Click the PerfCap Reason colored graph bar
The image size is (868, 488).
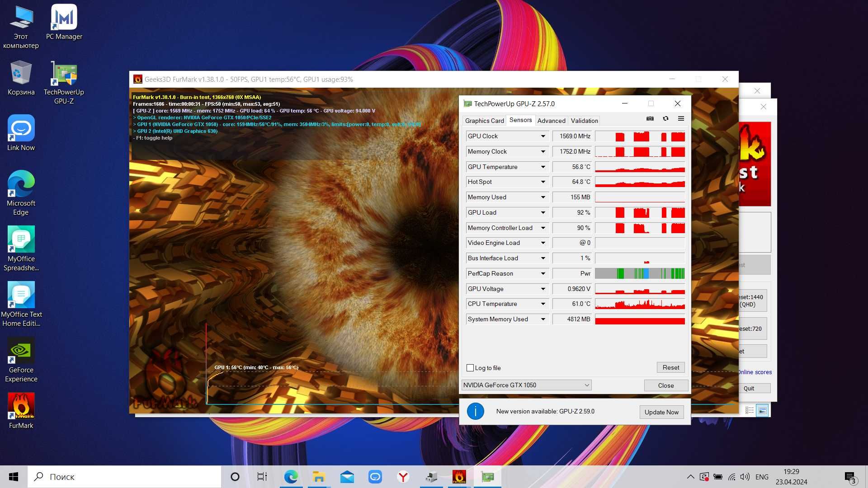coord(640,273)
